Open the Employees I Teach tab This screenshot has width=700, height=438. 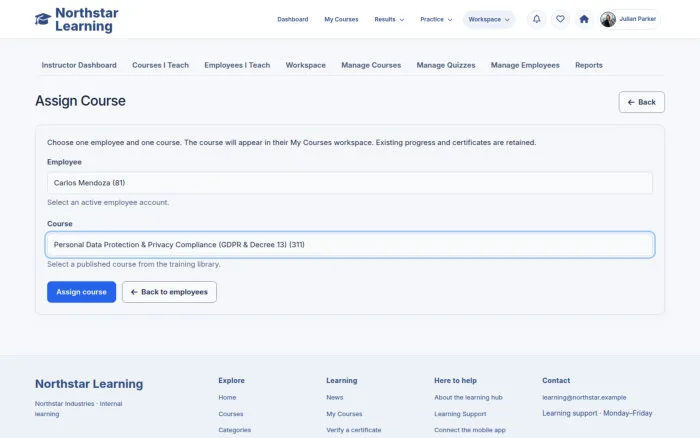(237, 65)
